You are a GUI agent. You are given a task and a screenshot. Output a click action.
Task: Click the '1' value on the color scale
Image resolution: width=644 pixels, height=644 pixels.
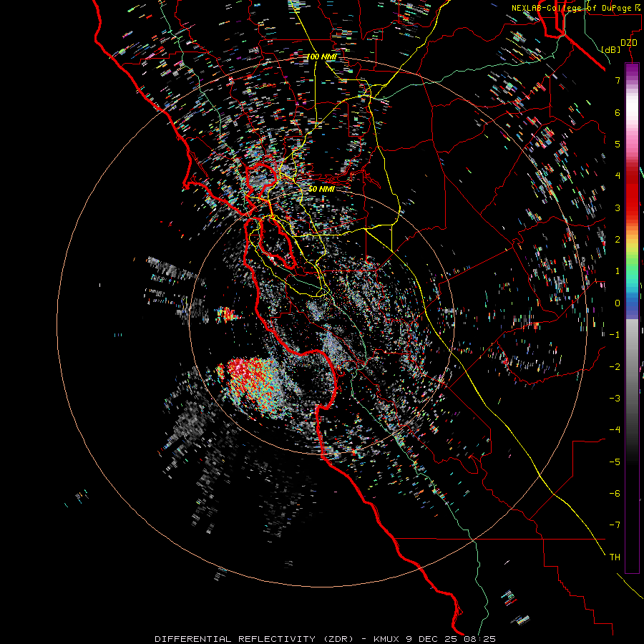pyautogui.click(x=618, y=271)
